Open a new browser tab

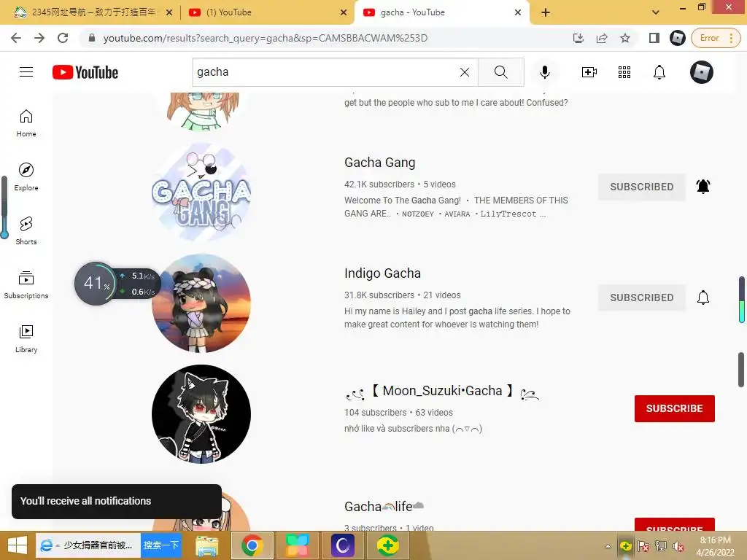coord(546,13)
